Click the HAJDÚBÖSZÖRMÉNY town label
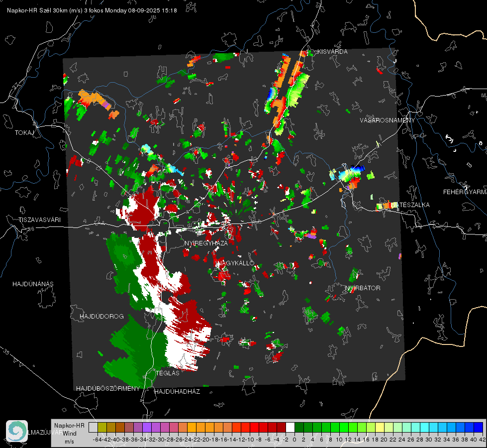 108,389
